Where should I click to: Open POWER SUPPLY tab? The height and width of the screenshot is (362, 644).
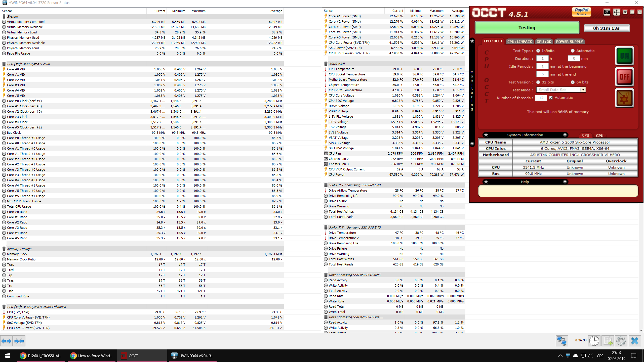[569, 41]
